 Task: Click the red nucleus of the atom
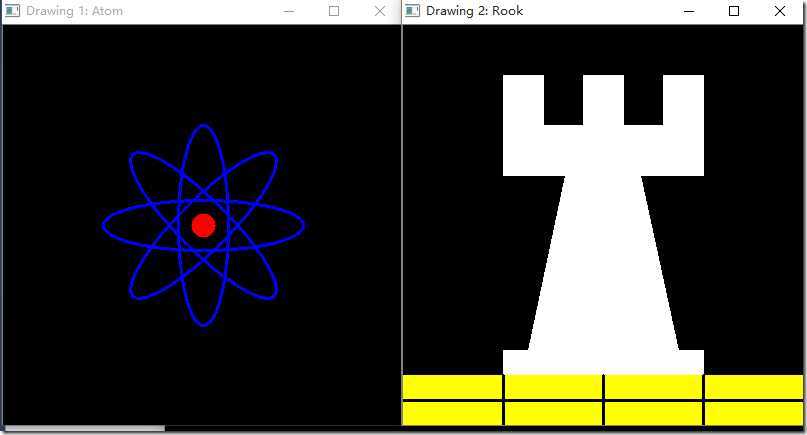click(x=203, y=225)
